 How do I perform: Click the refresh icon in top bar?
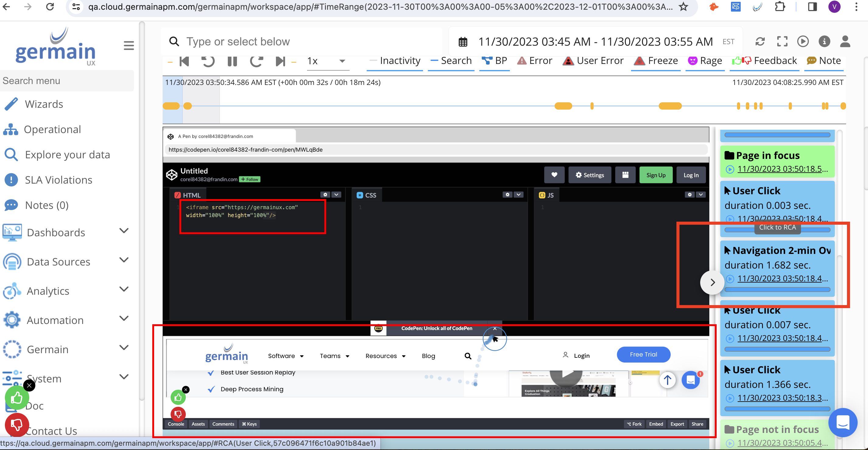pos(760,41)
